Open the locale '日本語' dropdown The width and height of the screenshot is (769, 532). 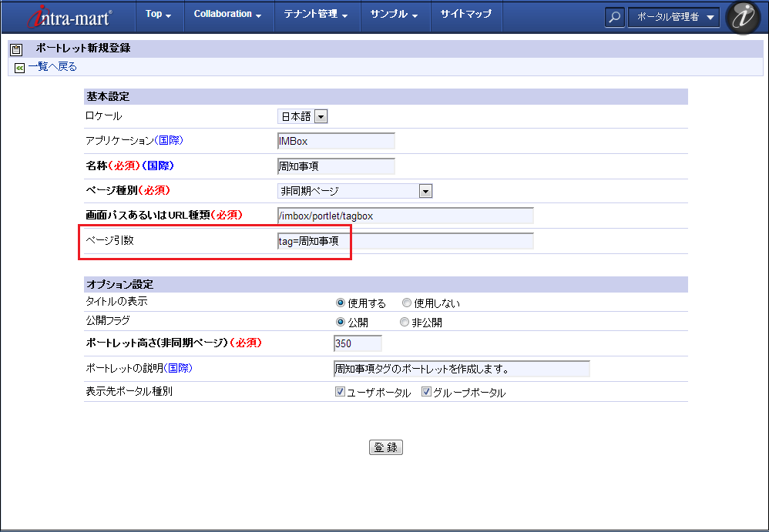(303, 116)
